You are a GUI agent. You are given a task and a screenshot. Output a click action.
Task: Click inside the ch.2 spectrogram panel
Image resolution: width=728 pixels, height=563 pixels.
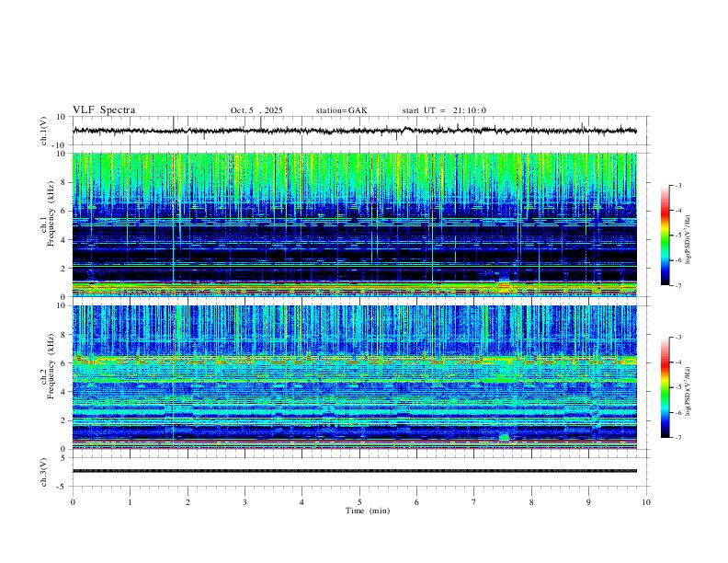click(354, 377)
